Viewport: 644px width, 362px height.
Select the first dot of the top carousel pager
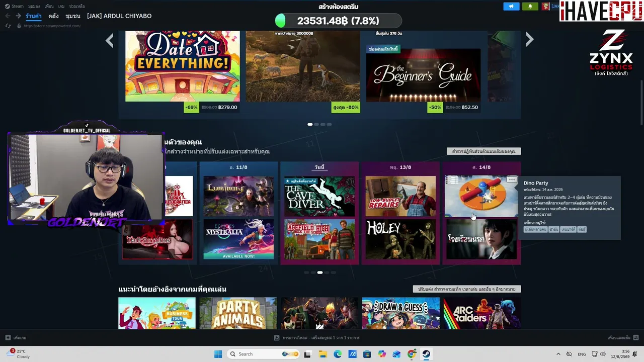click(310, 124)
